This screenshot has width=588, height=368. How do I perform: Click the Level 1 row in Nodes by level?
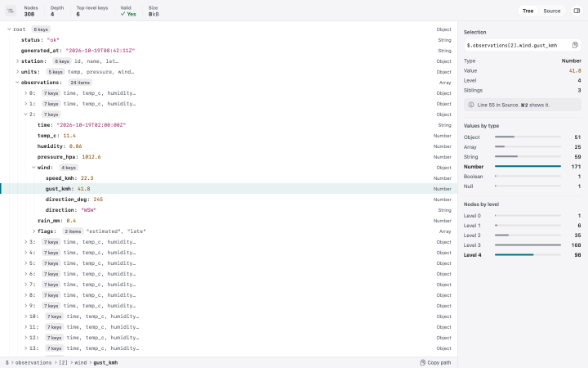[523, 226]
